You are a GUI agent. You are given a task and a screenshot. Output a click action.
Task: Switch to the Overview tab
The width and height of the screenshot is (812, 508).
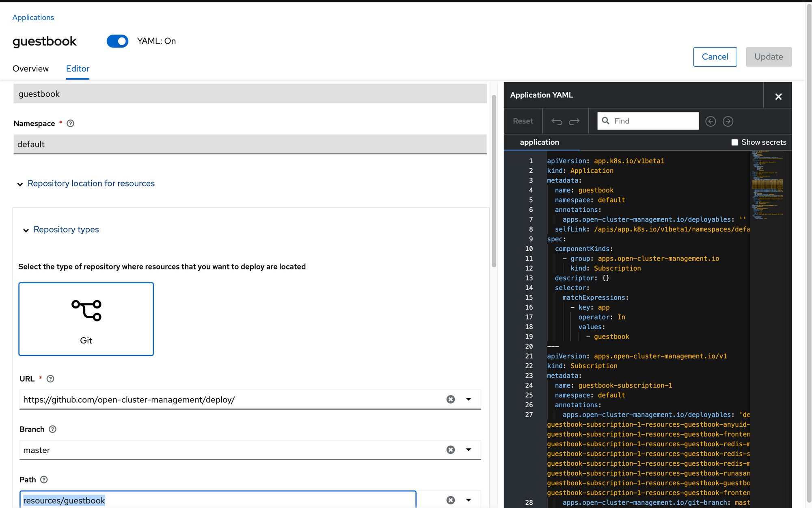[30, 69]
